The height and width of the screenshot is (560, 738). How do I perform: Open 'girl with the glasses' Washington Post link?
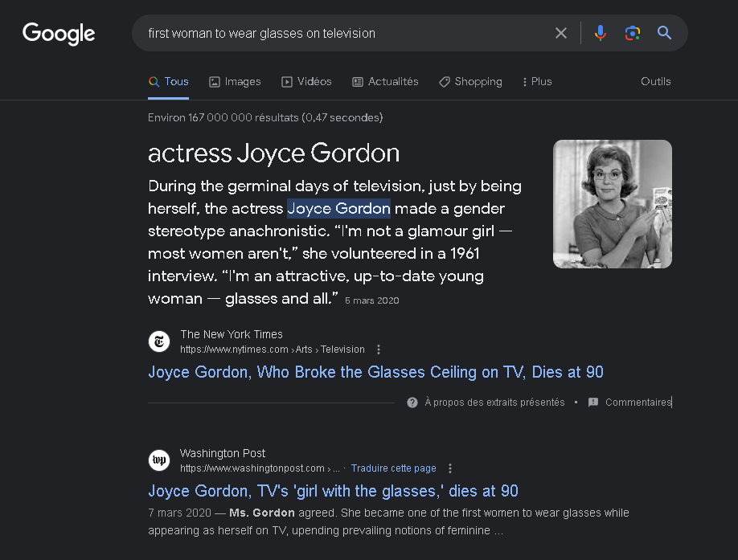click(x=333, y=491)
